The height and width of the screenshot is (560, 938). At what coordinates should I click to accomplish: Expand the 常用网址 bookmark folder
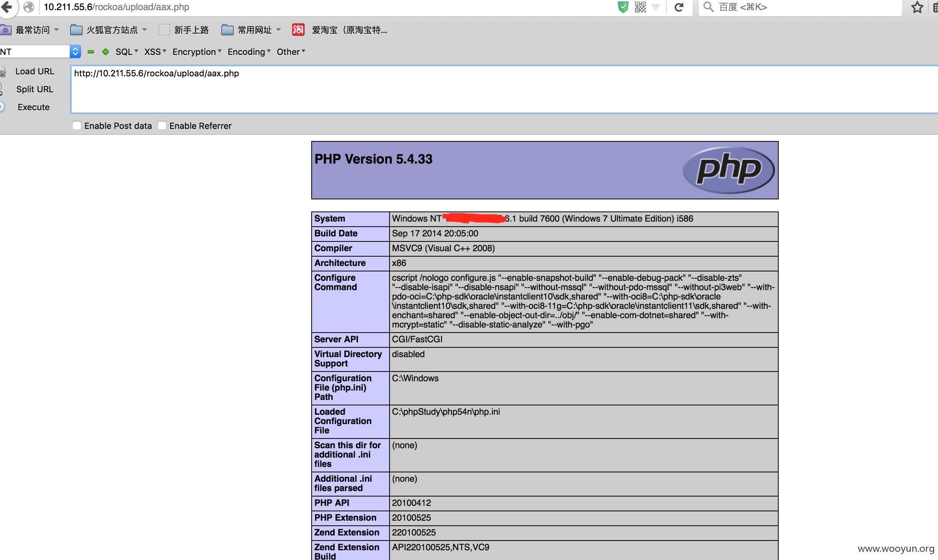[x=279, y=30]
